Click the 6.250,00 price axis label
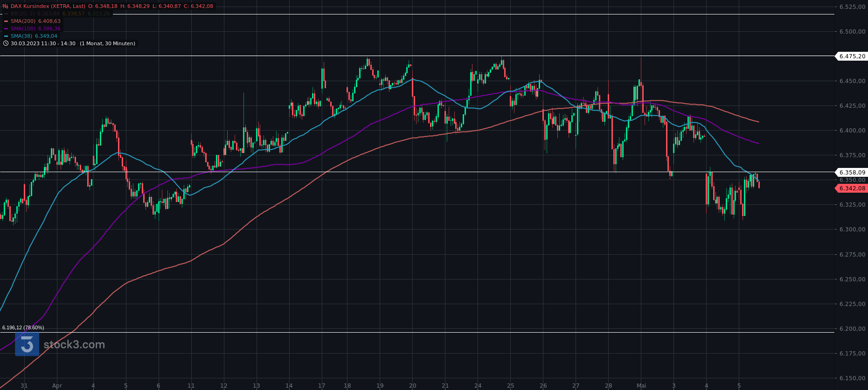Viewport: 868px width, 390px height. (x=852, y=279)
